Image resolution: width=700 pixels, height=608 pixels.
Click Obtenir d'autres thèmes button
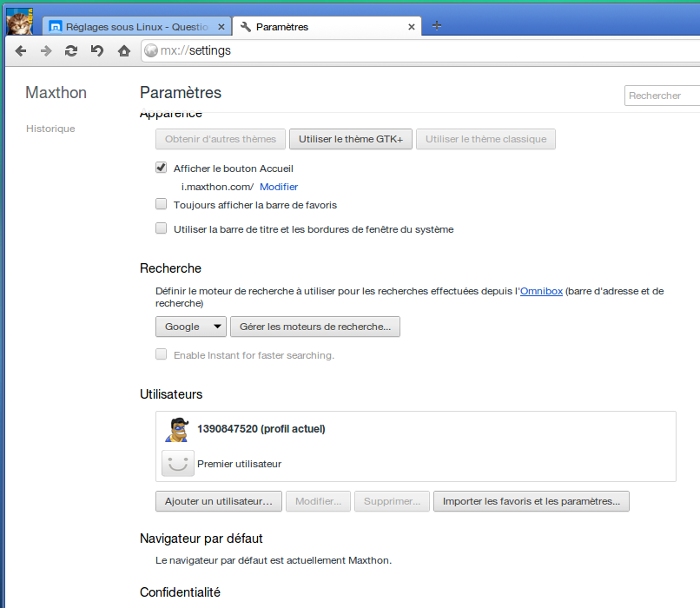[221, 139]
